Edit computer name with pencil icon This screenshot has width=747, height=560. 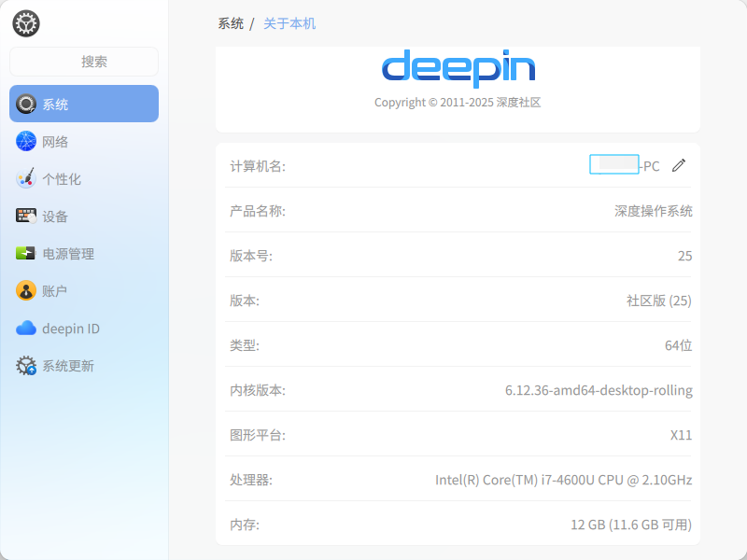[679, 166]
